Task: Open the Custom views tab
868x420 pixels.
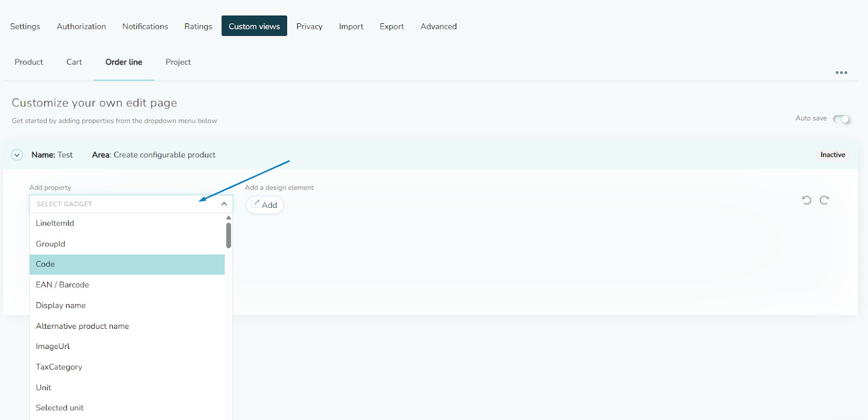Action: [254, 26]
